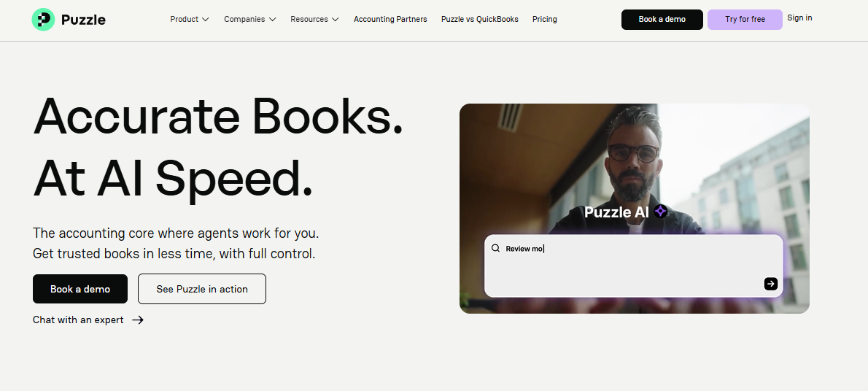Submit prompt with the black arrow button

[770, 284]
